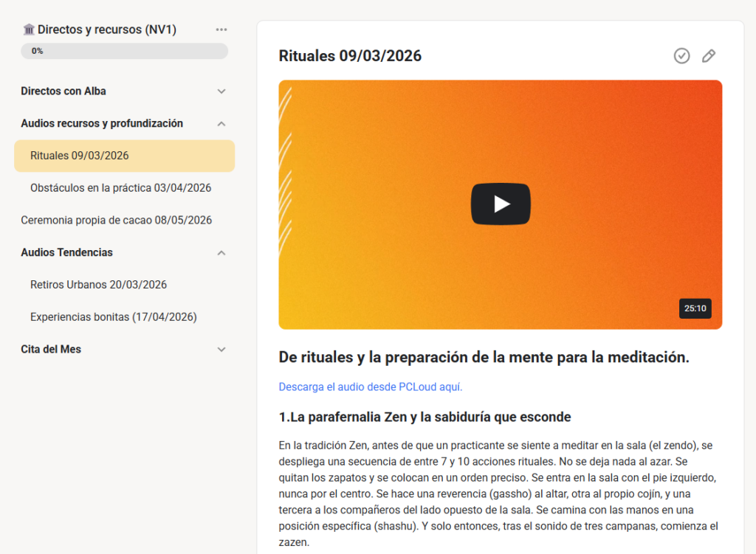Click the Rituales 09/03/2026 page title
Viewport: 756px width, 554px height.
coord(350,56)
